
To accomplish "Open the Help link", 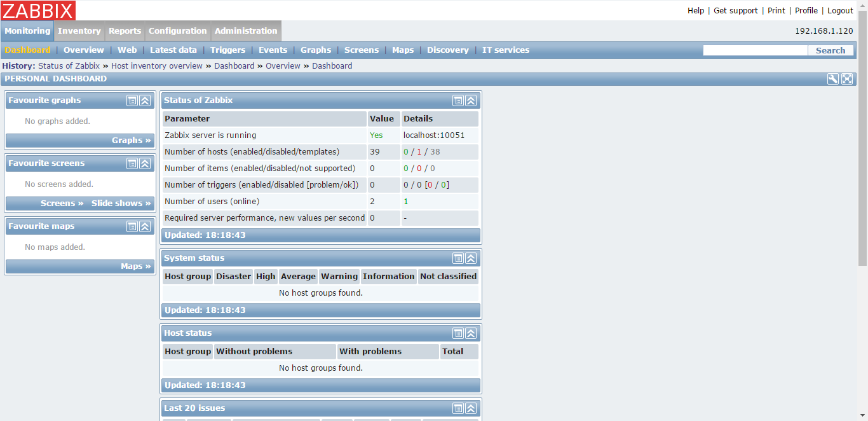I will pyautogui.click(x=696, y=10).
